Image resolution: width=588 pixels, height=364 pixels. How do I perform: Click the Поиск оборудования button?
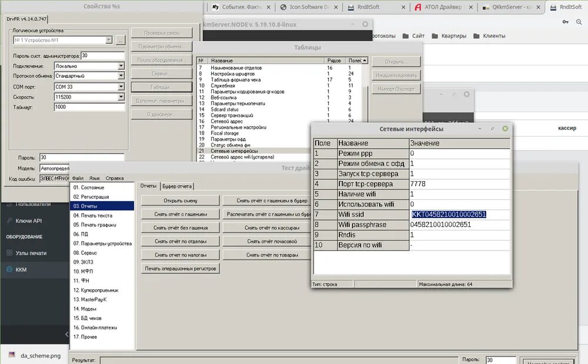pos(162,60)
